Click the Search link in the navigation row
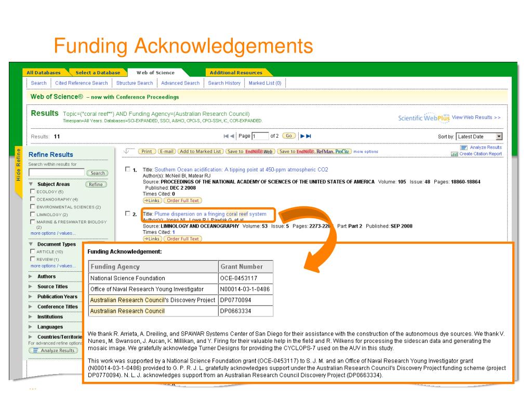 38,83
